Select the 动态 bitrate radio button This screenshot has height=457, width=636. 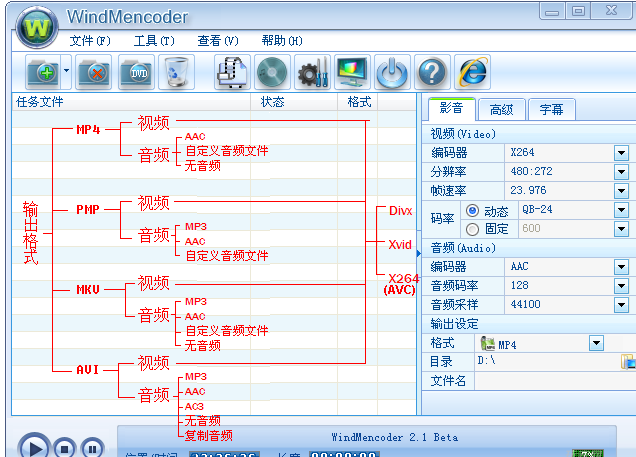[472, 210]
